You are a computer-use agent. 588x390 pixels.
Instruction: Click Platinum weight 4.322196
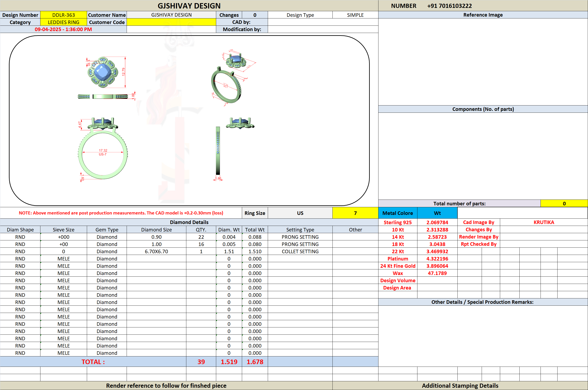click(437, 259)
